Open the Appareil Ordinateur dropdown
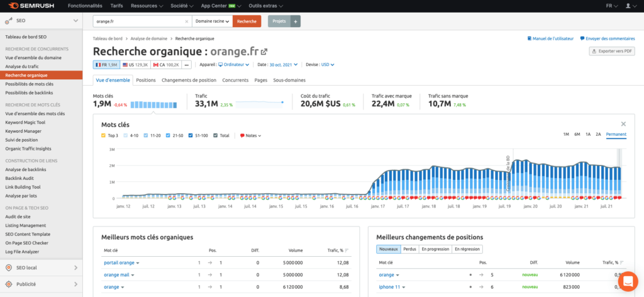 234,64
